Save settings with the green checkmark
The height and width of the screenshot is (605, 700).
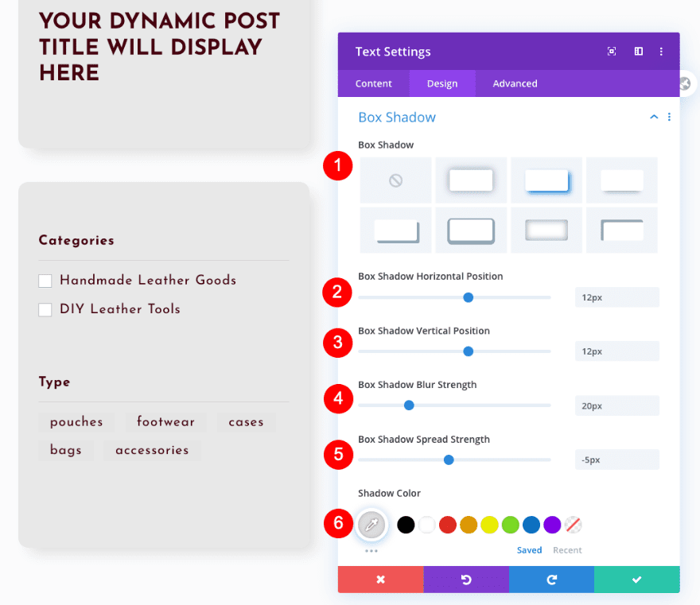coord(636,579)
